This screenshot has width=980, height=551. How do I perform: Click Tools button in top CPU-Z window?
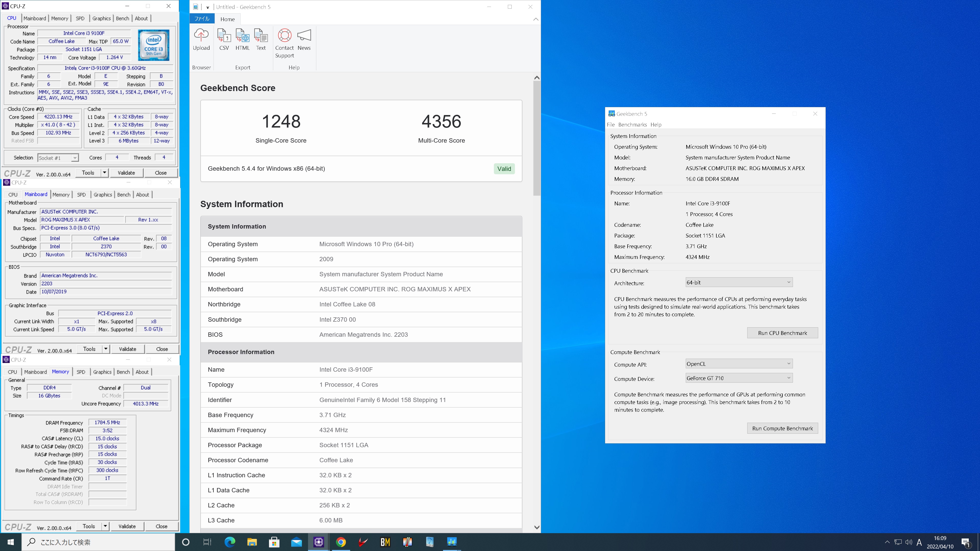[x=88, y=173]
